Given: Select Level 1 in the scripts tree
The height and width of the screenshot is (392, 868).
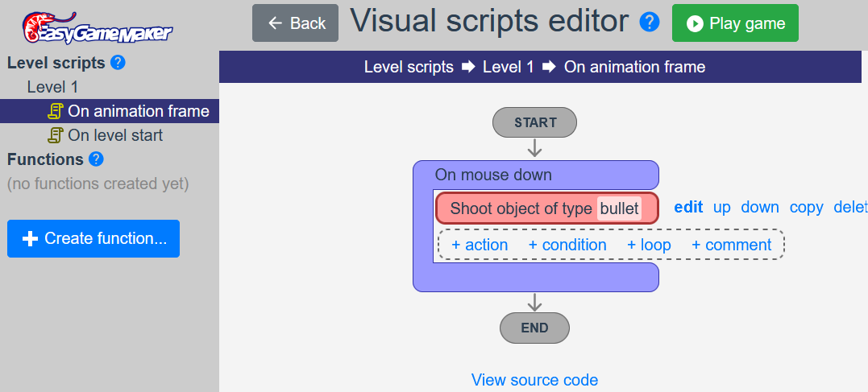Looking at the screenshot, I should (52, 87).
